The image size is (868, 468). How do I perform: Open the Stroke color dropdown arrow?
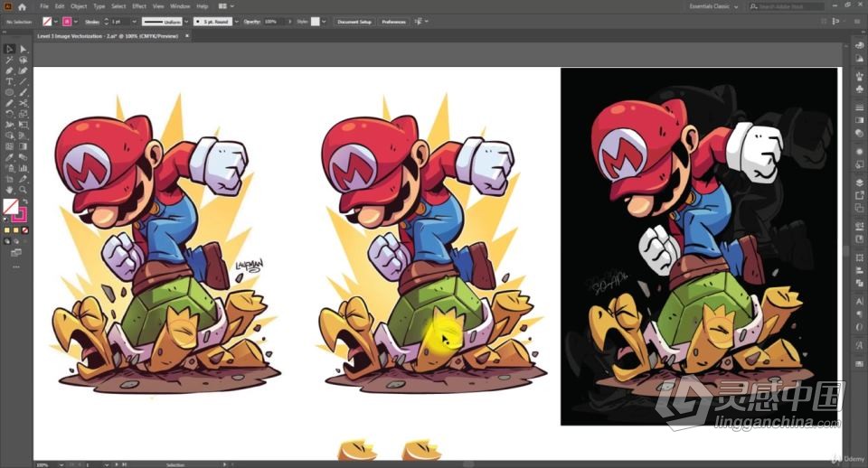(76, 22)
